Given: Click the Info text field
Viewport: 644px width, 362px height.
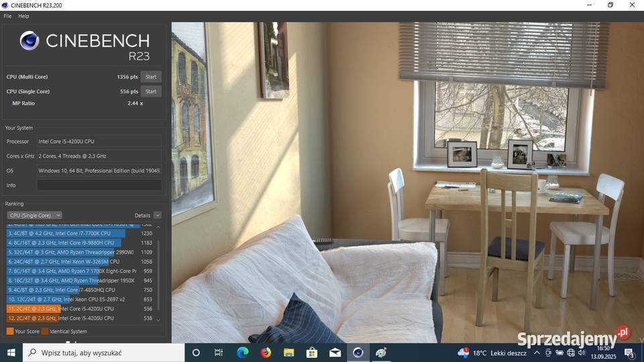Looking at the screenshot, I should pos(99,185).
